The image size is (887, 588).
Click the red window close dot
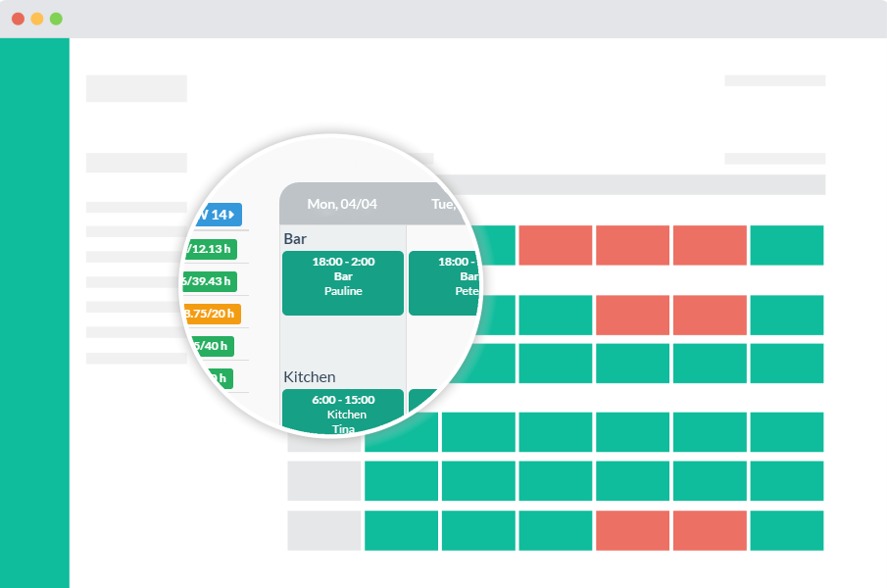[18, 19]
